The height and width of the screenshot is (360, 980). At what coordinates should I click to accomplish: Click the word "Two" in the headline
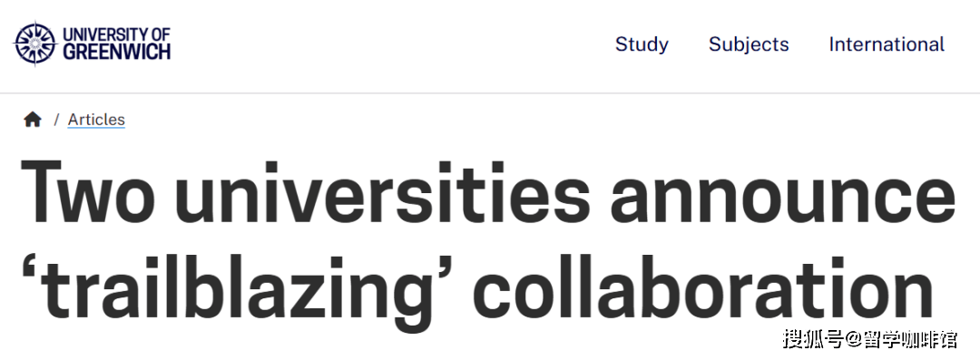pyautogui.click(x=87, y=192)
